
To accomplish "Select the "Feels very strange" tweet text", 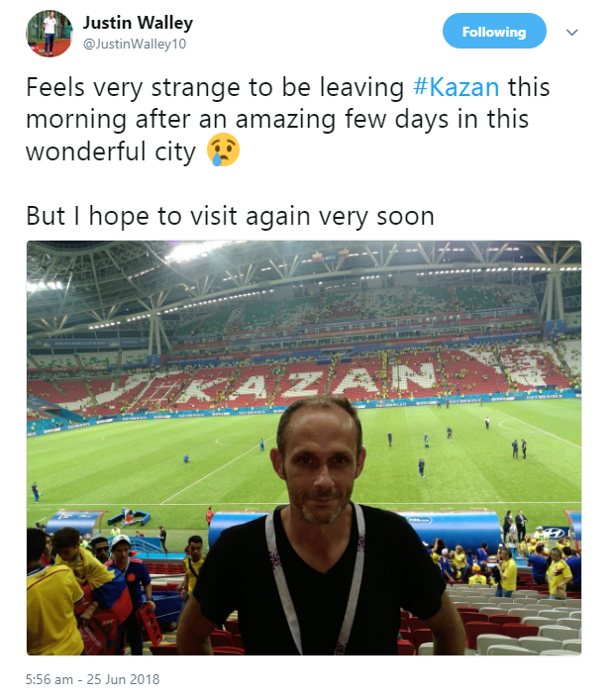I will [x=287, y=119].
